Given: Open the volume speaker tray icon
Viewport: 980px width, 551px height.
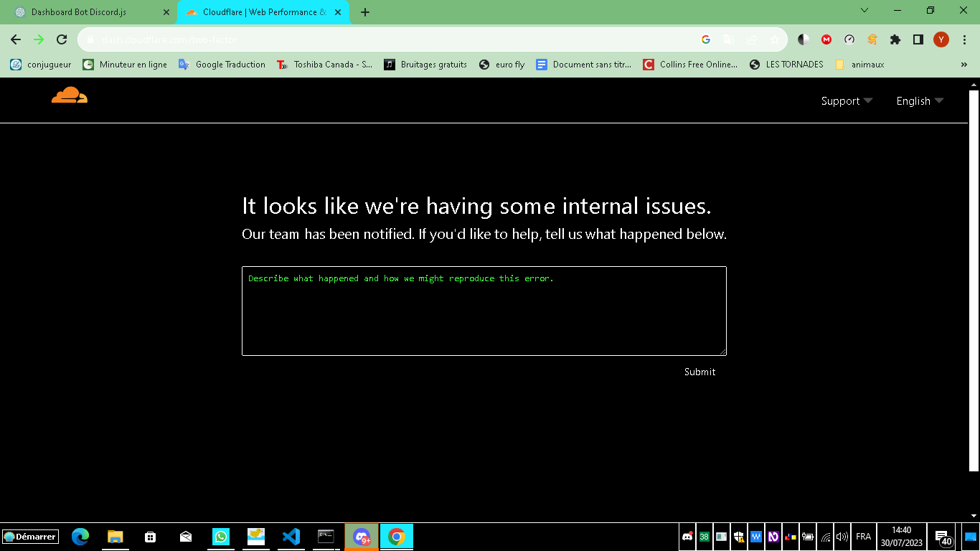Looking at the screenshot, I should point(842,537).
